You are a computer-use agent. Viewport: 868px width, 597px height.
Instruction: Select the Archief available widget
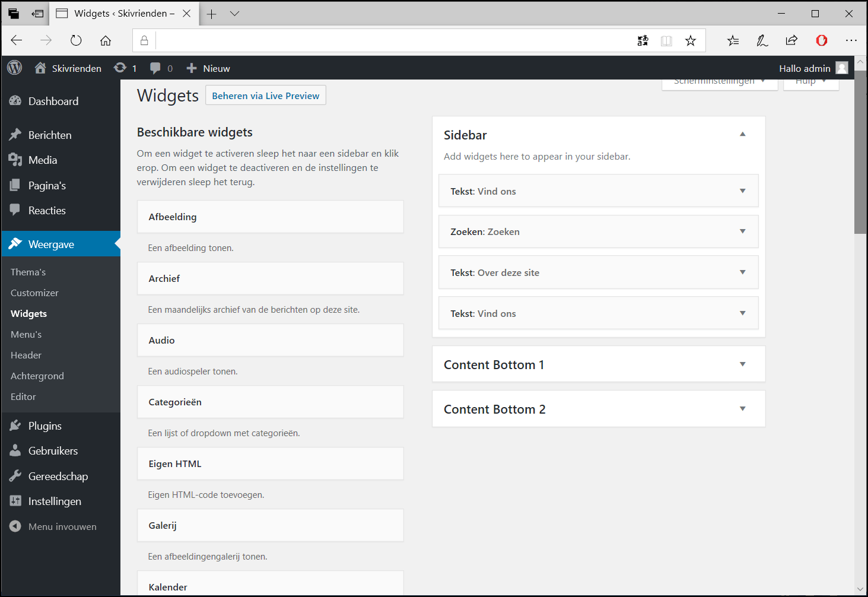pos(271,278)
